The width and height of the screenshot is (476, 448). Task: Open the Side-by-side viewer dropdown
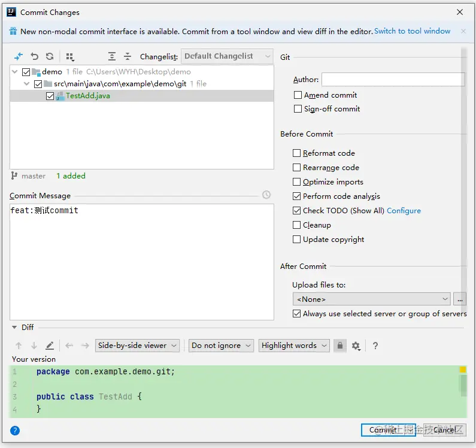pyautogui.click(x=137, y=346)
